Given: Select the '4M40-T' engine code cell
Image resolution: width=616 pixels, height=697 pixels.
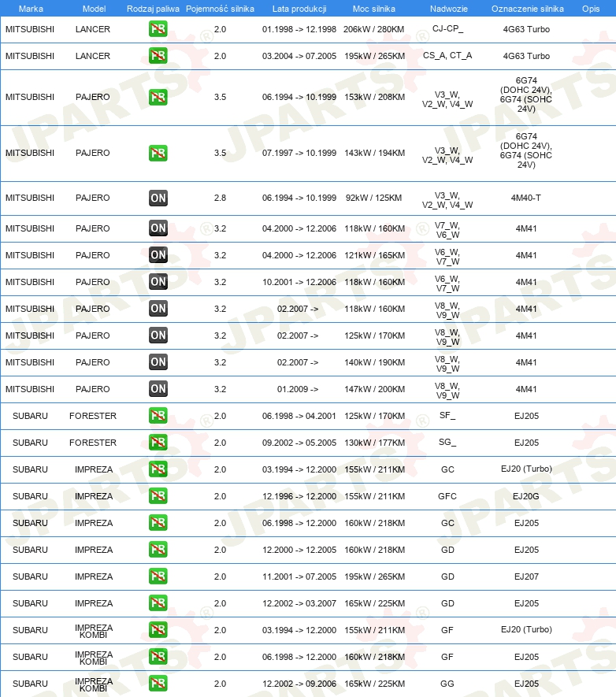Looking at the screenshot, I should click(526, 198).
